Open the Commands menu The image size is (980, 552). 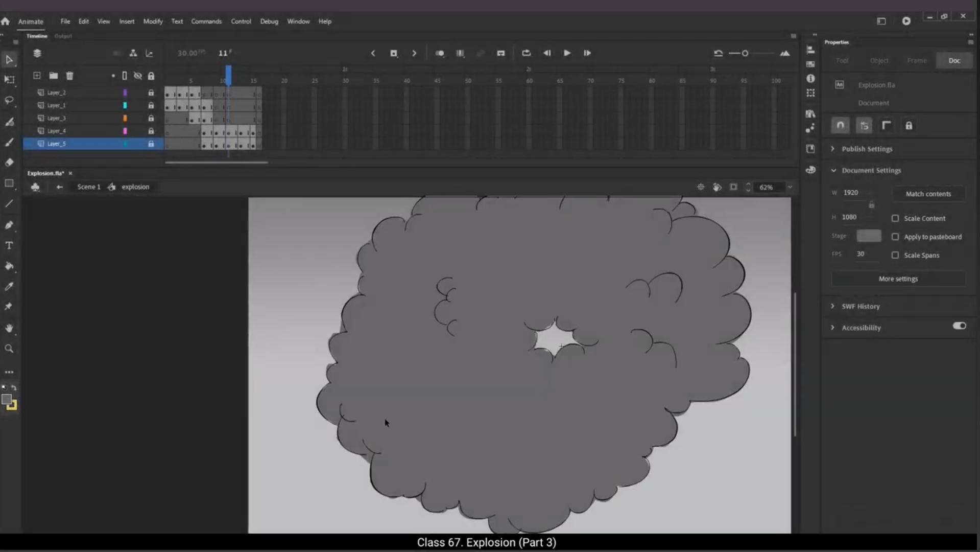tap(206, 21)
